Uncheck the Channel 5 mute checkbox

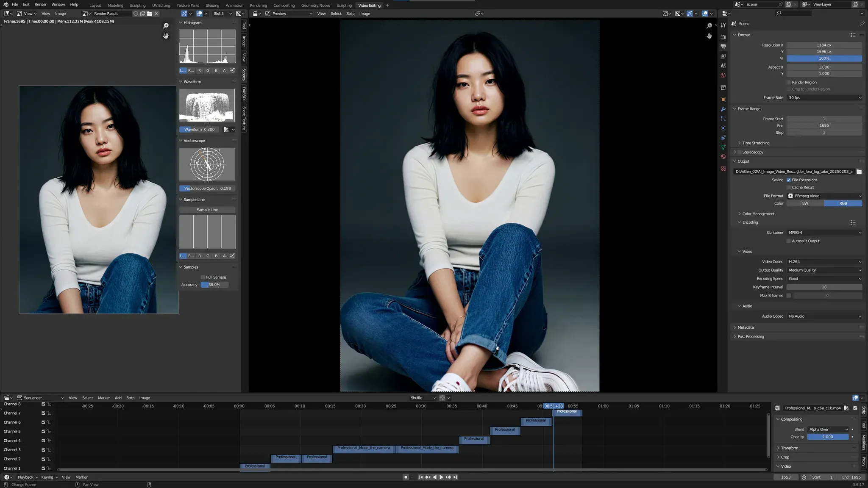43,431
